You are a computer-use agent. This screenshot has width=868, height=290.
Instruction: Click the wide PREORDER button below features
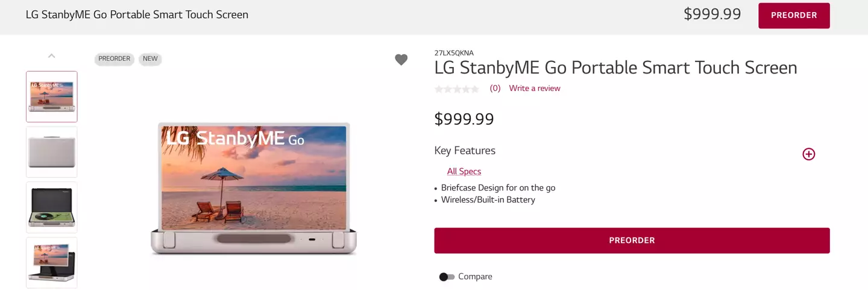(x=632, y=241)
